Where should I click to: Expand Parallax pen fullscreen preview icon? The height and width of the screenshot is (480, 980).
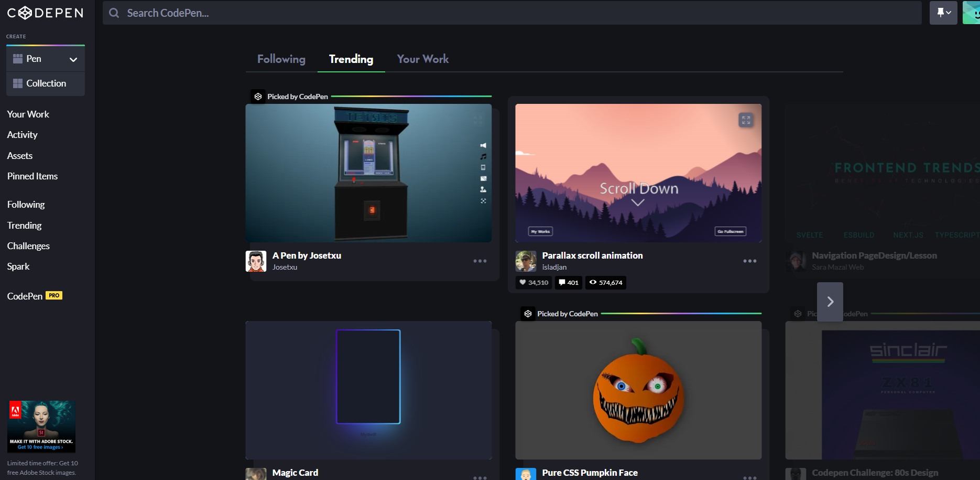coord(746,120)
